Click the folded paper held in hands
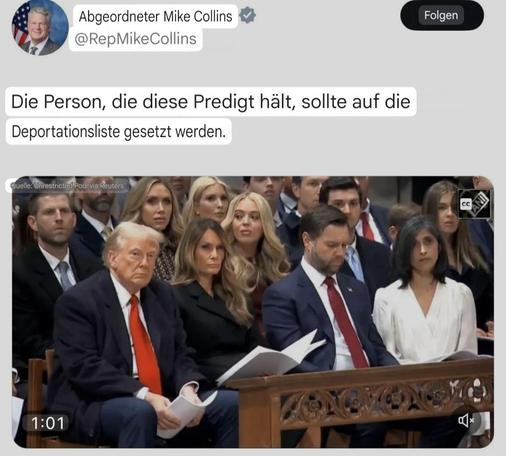 pyautogui.click(x=183, y=415)
